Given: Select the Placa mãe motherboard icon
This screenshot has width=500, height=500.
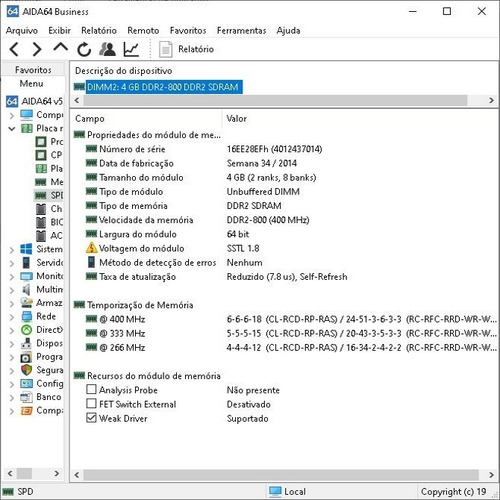Looking at the screenshot, I should [27, 128].
